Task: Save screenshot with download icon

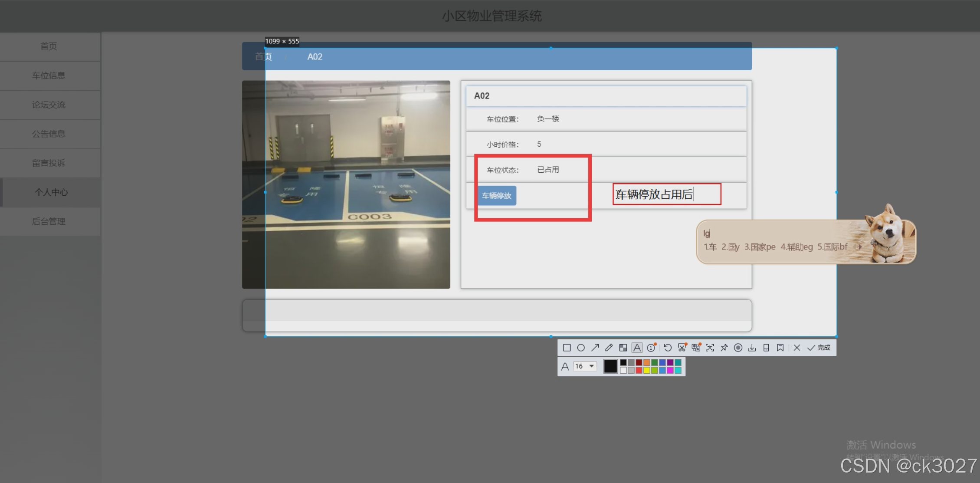Action: point(752,348)
